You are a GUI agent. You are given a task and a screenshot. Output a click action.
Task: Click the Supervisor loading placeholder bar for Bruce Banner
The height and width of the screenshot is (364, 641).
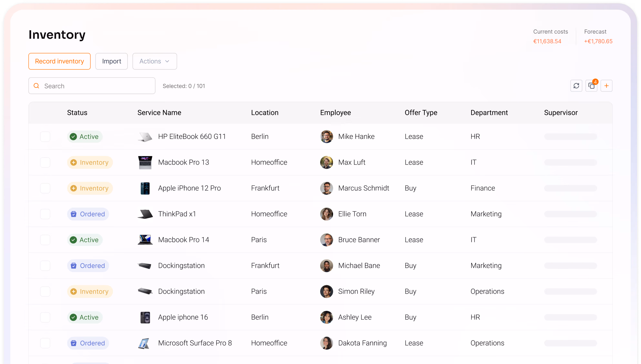pos(570,240)
